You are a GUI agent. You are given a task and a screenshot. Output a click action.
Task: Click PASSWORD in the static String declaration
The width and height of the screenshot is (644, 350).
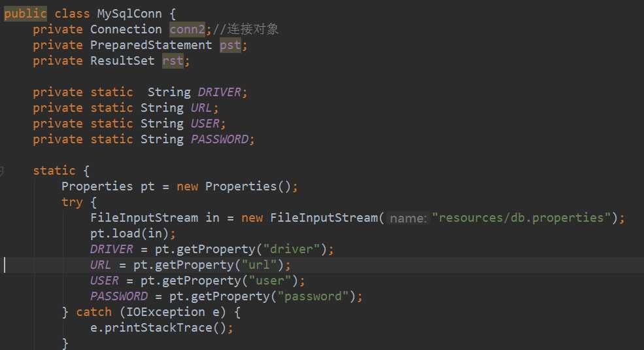pos(219,139)
